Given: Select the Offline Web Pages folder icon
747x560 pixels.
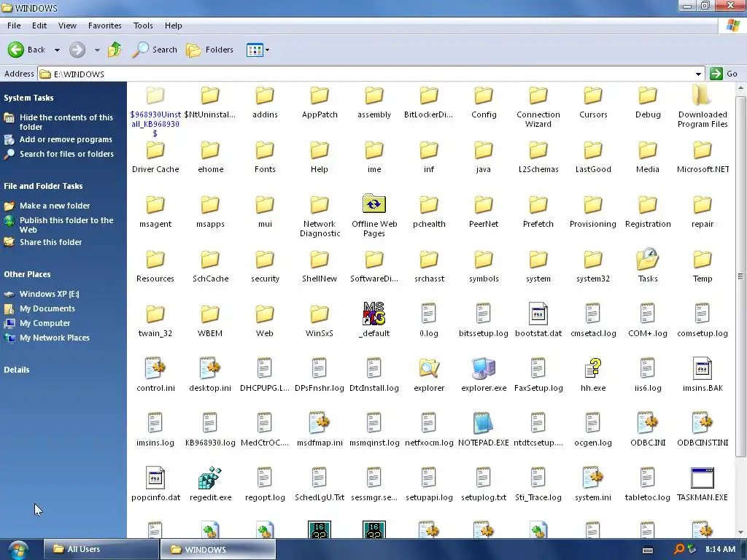Looking at the screenshot, I should click(374, 204).
